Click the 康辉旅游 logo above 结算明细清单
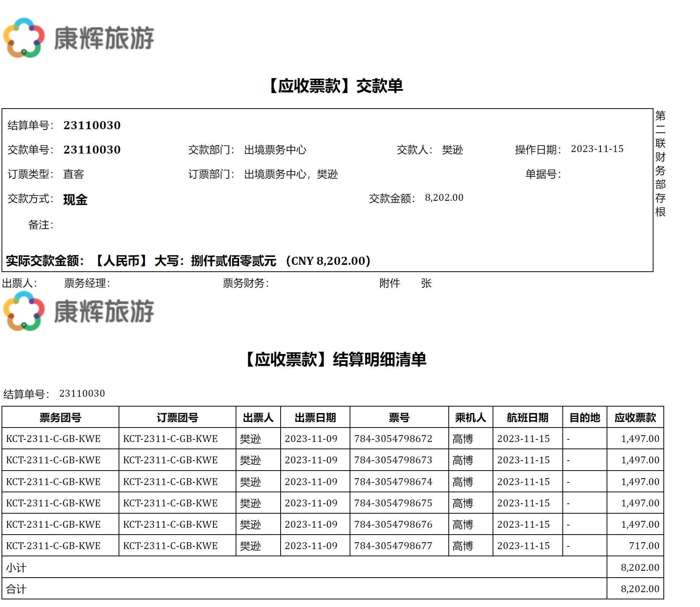The height and width of the screenshot is (607, 700). pyautogui.click(x=24, y=311)
